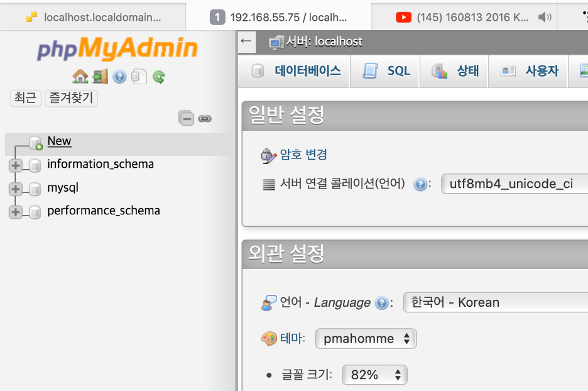Viewport: 588px width, 391px height.
Task: Click the information_schema database cylinder icon
Action: coord(35,165)
